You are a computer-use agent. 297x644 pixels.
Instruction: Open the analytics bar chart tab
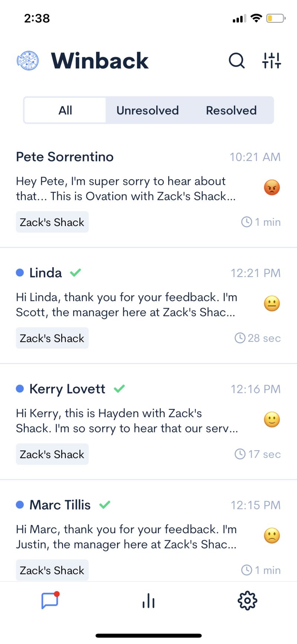(148, 600)
